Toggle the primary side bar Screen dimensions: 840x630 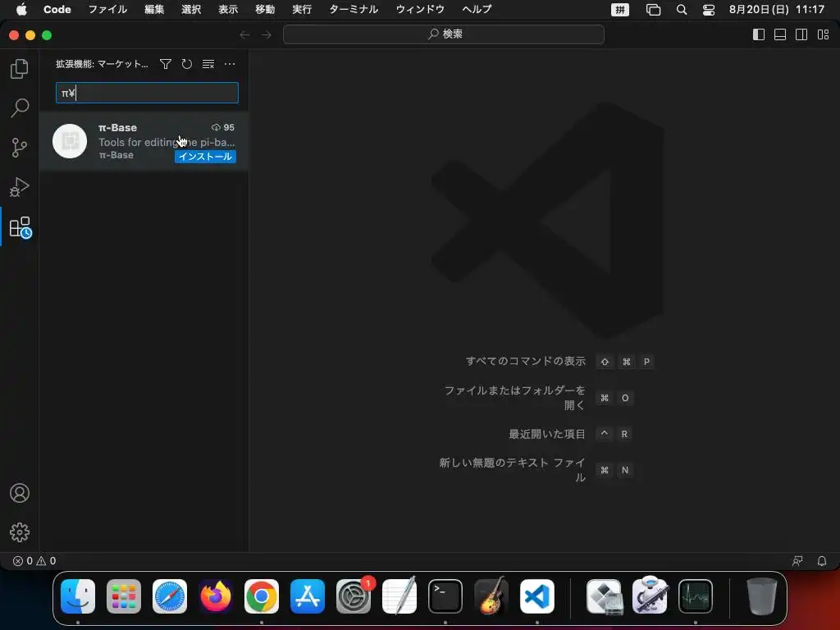click(x=759, y=34)
